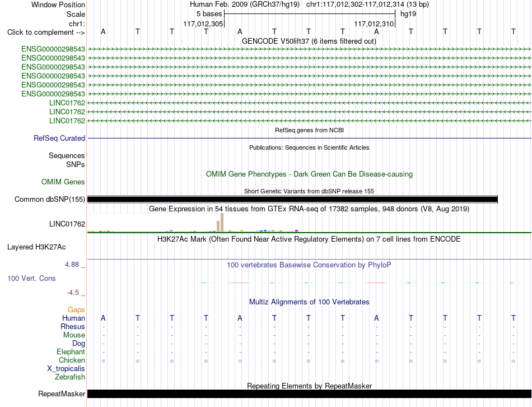Click the Layered H3K27Ac label
Screen dimensions: 532x407
(x=36, y=247)
